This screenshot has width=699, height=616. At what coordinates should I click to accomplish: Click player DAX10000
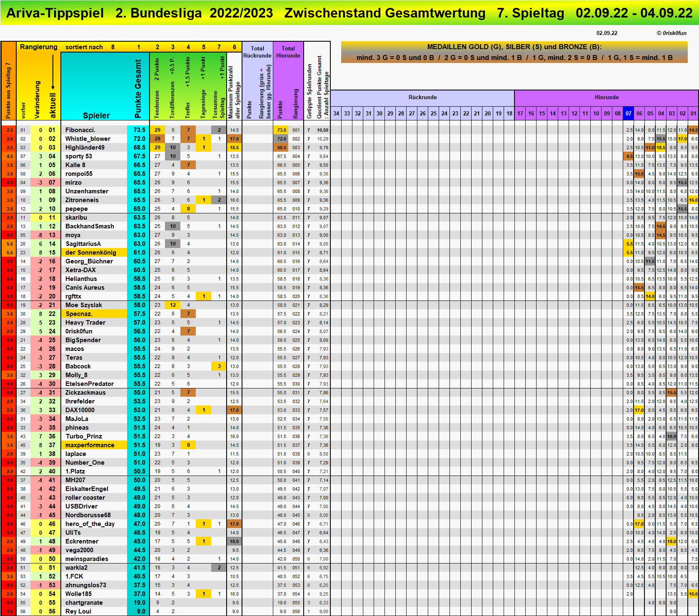(80, 410)
